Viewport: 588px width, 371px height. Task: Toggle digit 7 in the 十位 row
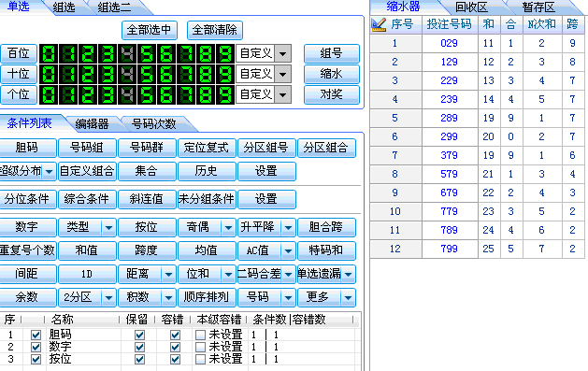pos(186,74)
